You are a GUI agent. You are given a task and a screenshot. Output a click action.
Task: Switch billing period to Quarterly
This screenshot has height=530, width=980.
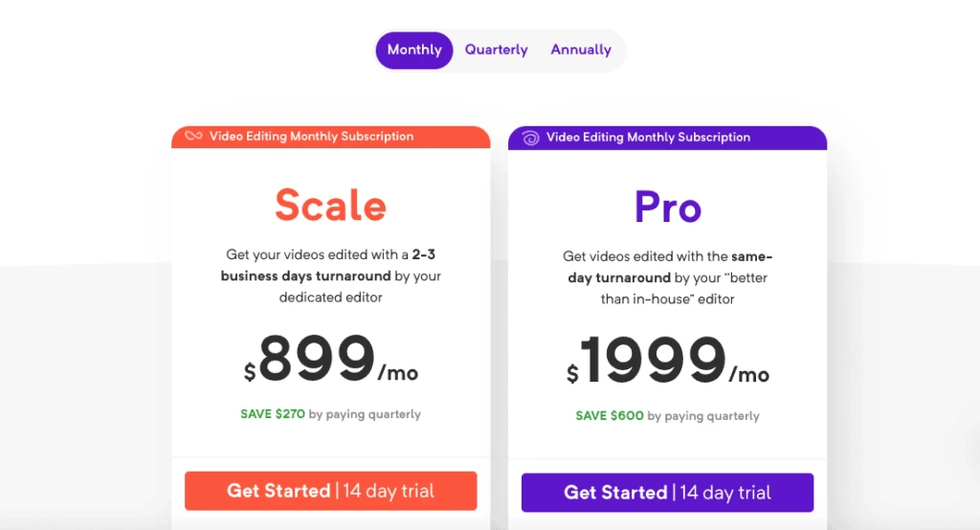(496, 50)
